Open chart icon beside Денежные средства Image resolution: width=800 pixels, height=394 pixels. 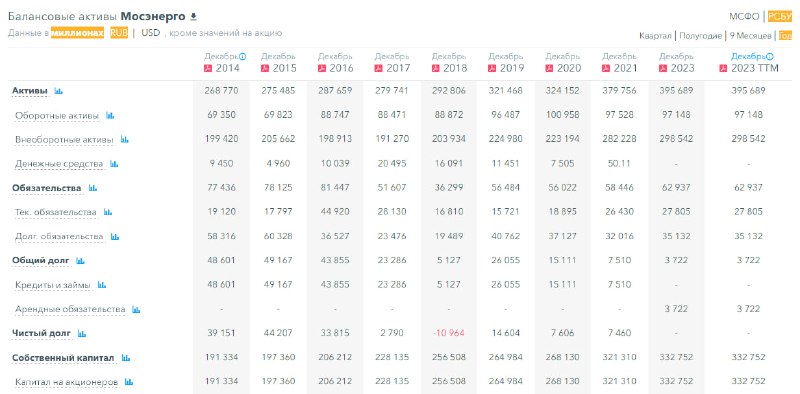click(x=114, y=164)
